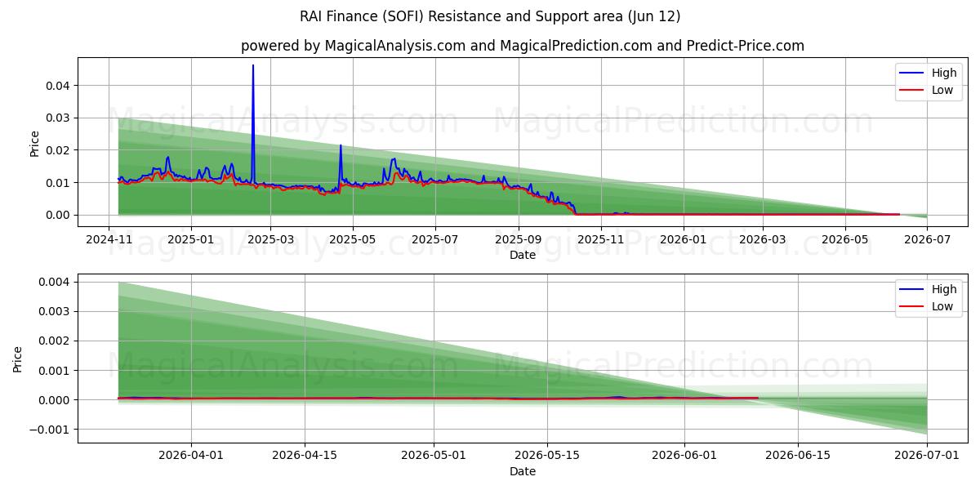Click the 'Date' x-axis label of top chart
This screenshot has width=980, height=490.
point(523,255)
